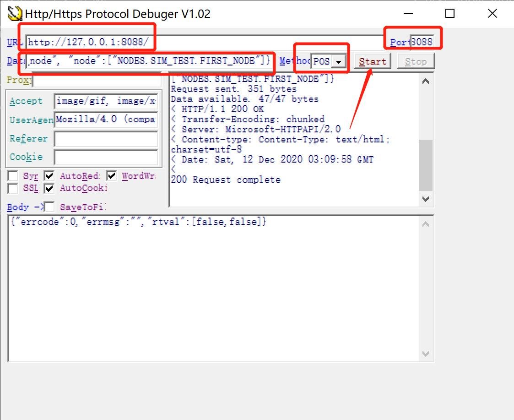Open the Method dropdown arrow

[339, 61]
